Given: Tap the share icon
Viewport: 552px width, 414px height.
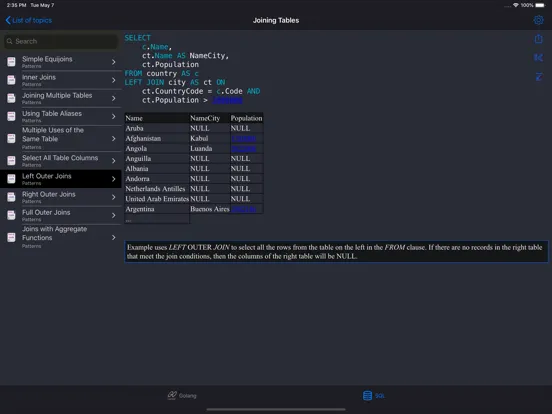Looking at the screenshot, I should pos(538,38).
